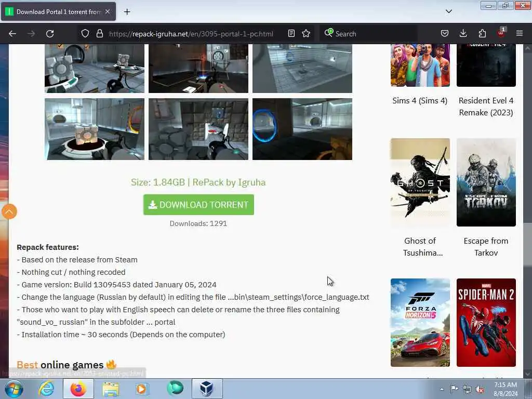Screen dimensions: 532x399
Task: Open Forza Horizon 5 cover image
Action: coord(420,323)
